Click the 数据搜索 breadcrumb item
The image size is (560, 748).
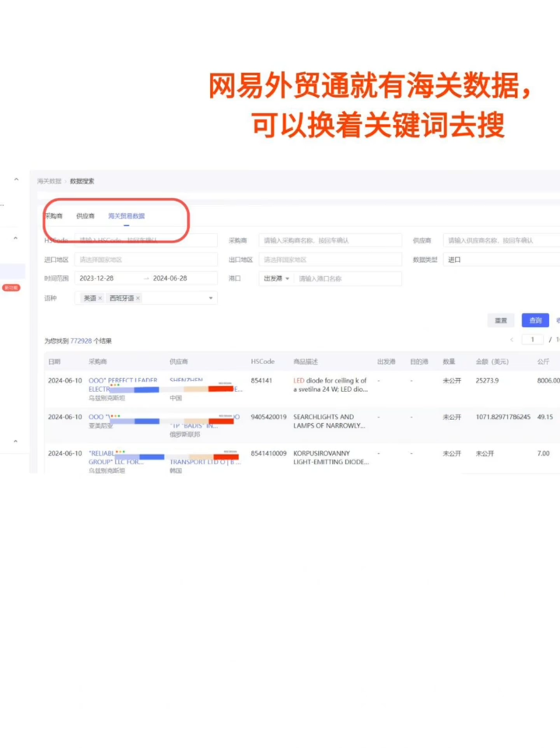(82, 181)
